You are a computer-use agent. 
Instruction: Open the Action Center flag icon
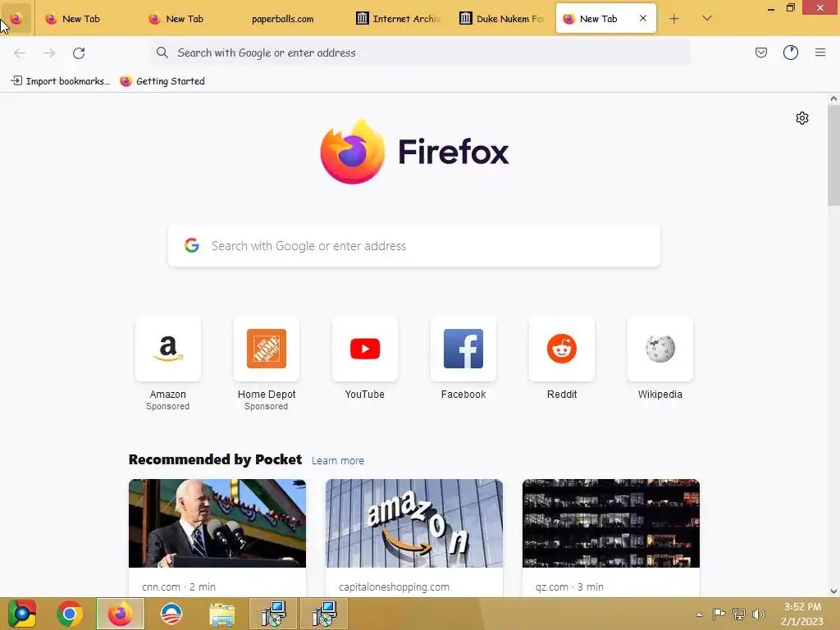pos(719,614)
